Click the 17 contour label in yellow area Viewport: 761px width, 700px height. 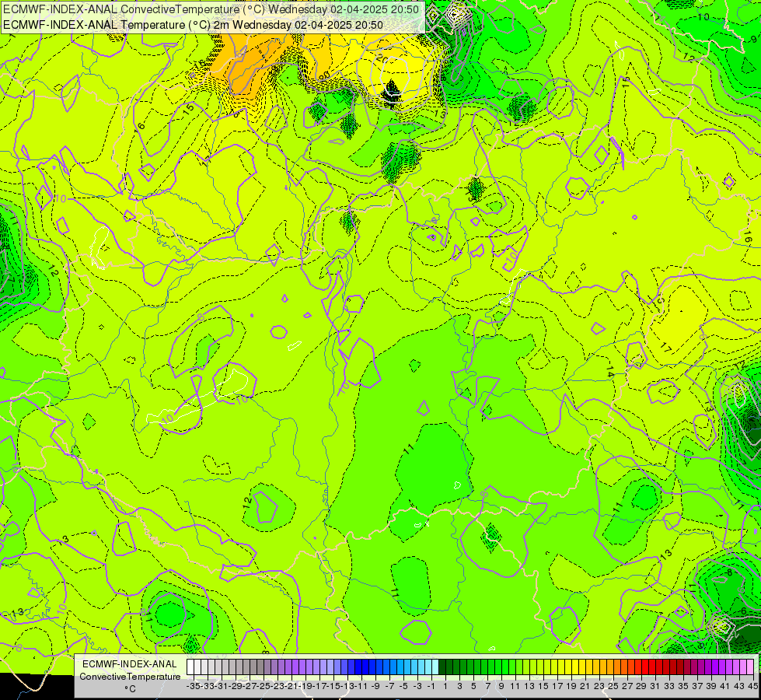click(666, 348)
